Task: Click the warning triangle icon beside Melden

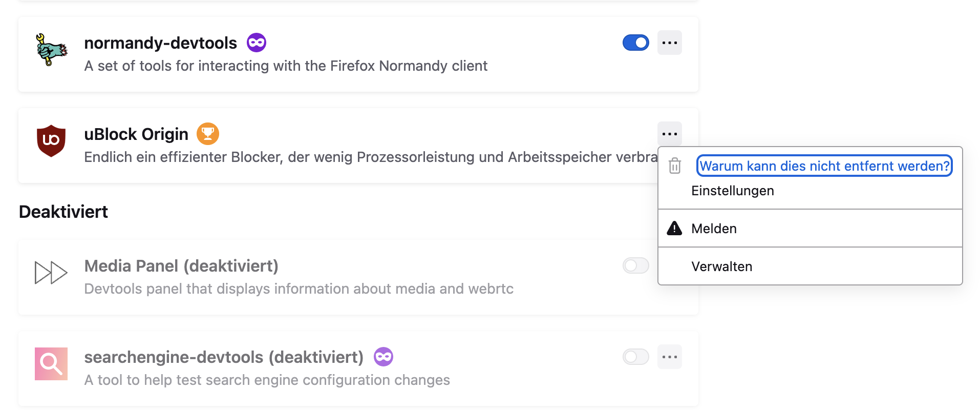Action: point(675,228)
